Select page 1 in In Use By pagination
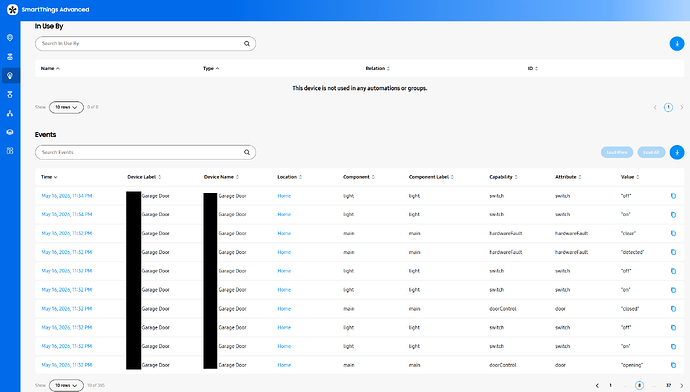This screenshot has width=690, height=392. click(668, 107)
